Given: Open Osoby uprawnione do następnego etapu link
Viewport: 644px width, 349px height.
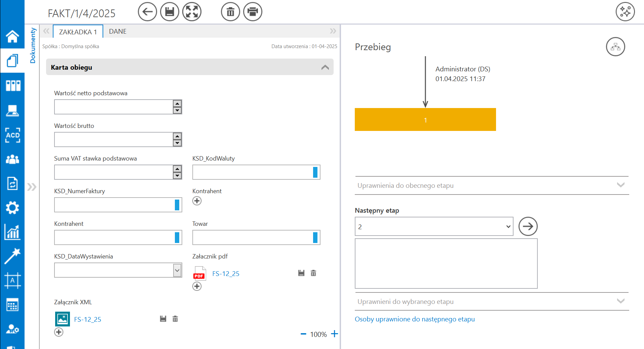Looking at the screenshot, I should tap(415, 319).
